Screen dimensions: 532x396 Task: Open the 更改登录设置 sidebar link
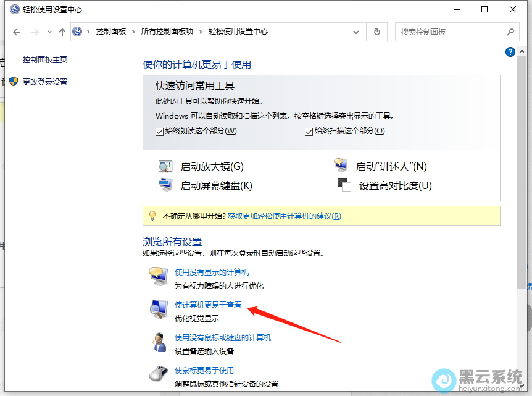[x=45, y=82]
